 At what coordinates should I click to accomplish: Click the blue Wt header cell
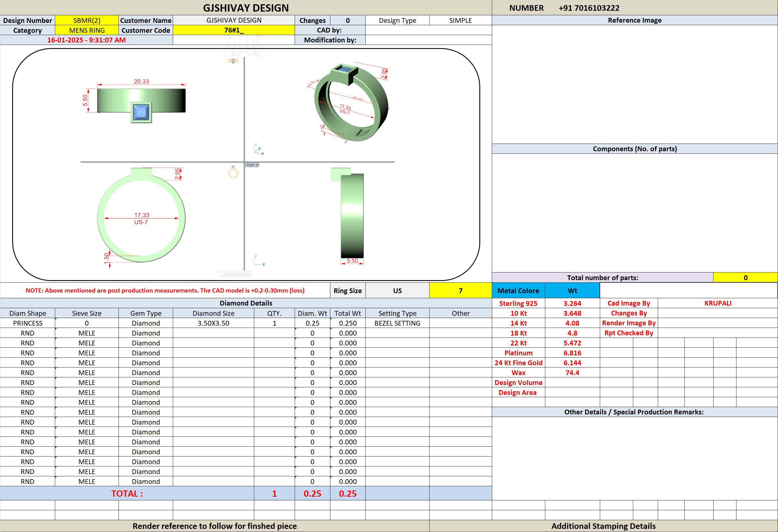(572, 290)
